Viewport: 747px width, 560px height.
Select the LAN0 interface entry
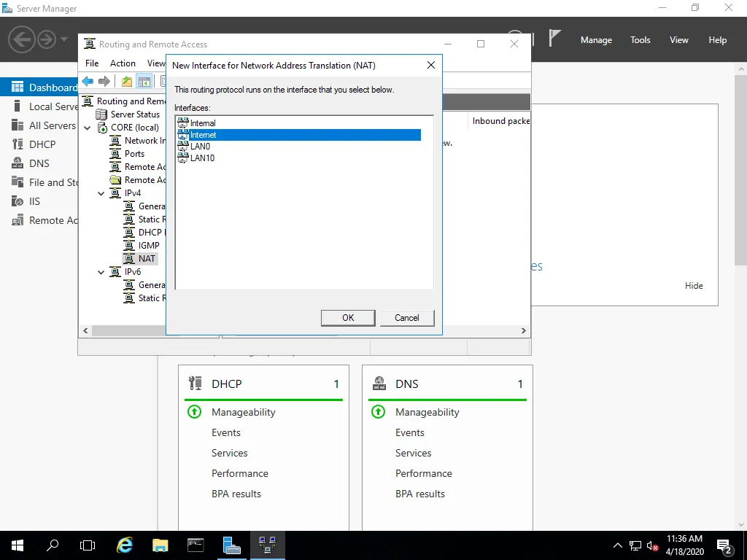199,147
